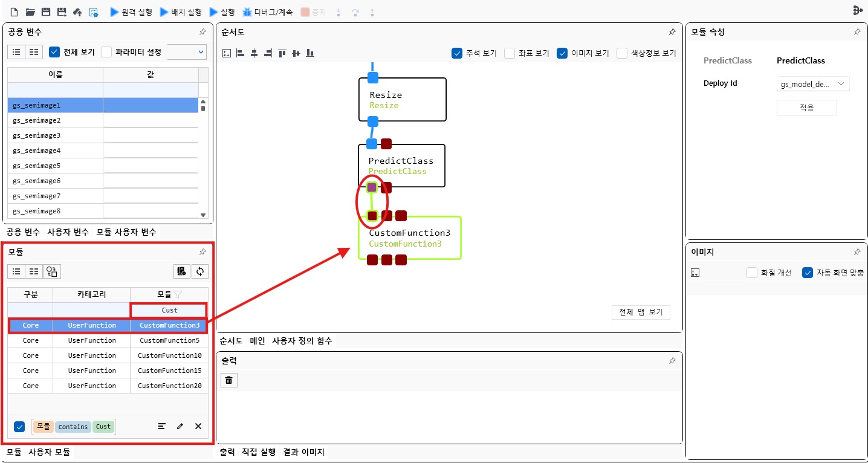The image size is (868, 463).
Task: Enable the 좌표 보기 checkbox
Action: [x=508, y=53]
